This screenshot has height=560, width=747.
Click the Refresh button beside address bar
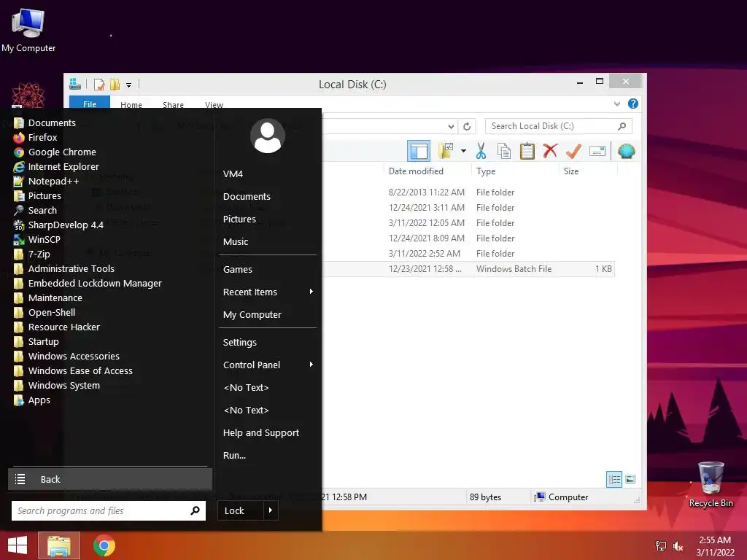467,126
